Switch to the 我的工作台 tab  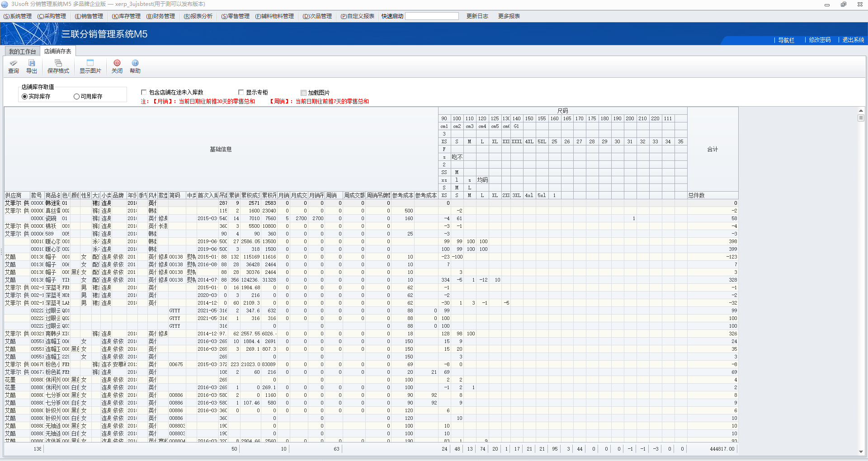22,52
